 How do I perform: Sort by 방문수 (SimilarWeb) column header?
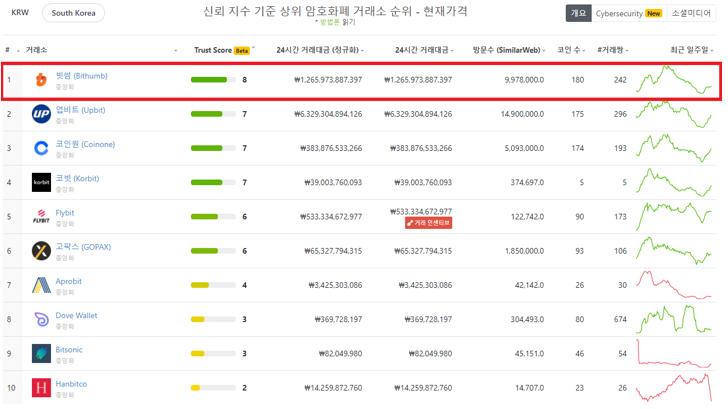click(507, 50)
